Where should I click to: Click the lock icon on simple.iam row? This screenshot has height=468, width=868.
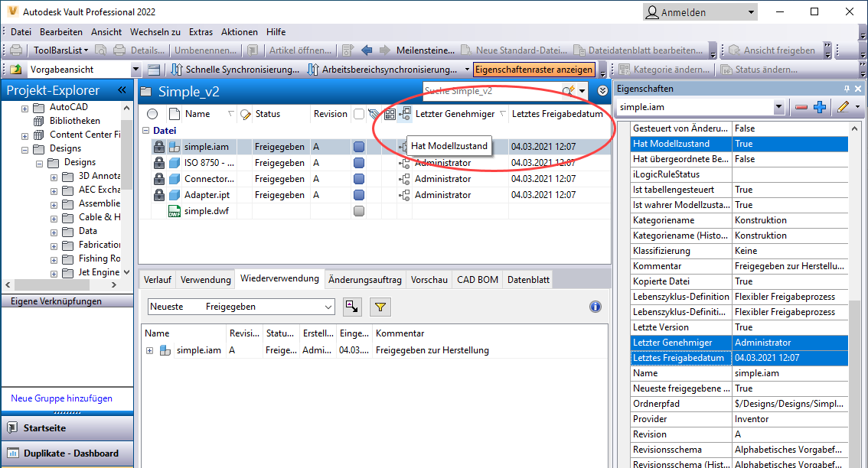pos(159,147)
